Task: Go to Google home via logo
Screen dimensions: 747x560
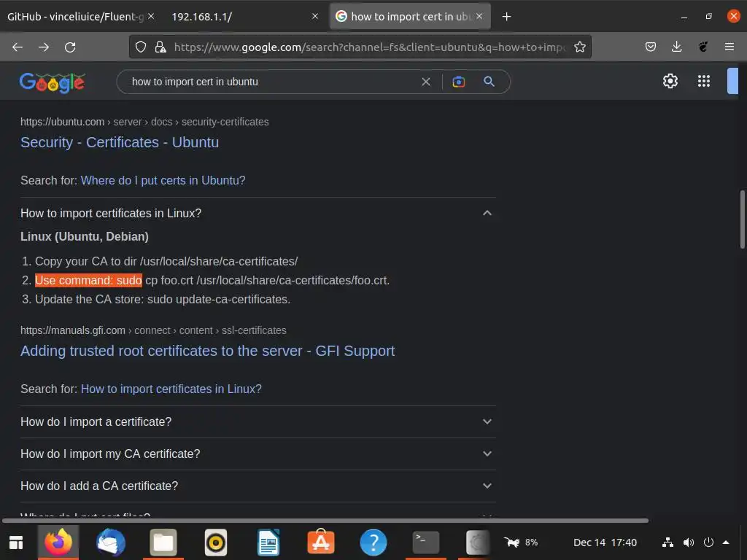Action: (x=53, y=82)
